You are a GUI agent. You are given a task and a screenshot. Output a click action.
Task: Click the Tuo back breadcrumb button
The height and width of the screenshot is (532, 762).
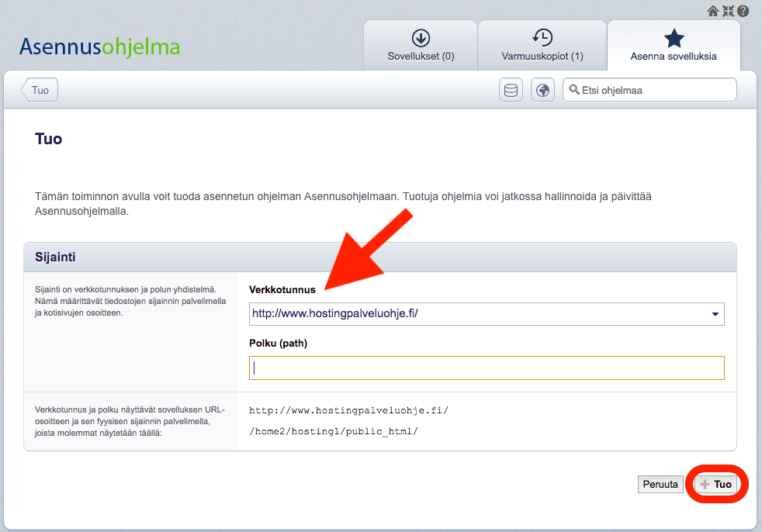coord(40,90)
